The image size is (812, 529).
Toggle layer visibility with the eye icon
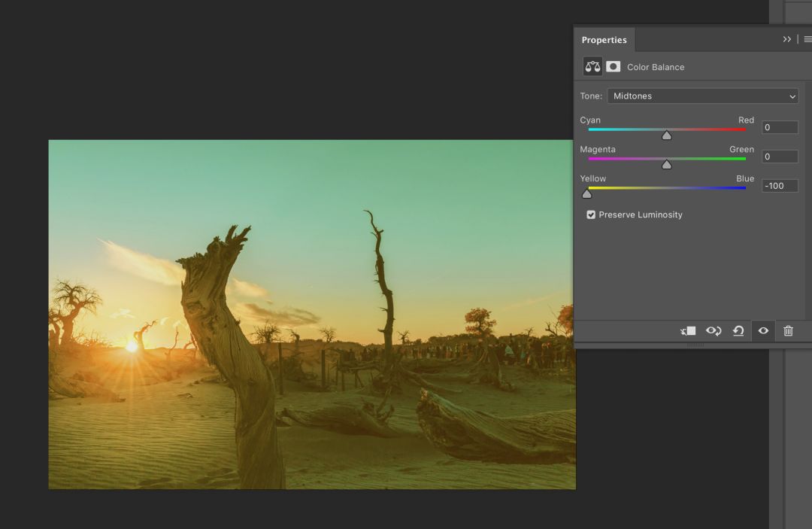(x=763, y=331)
